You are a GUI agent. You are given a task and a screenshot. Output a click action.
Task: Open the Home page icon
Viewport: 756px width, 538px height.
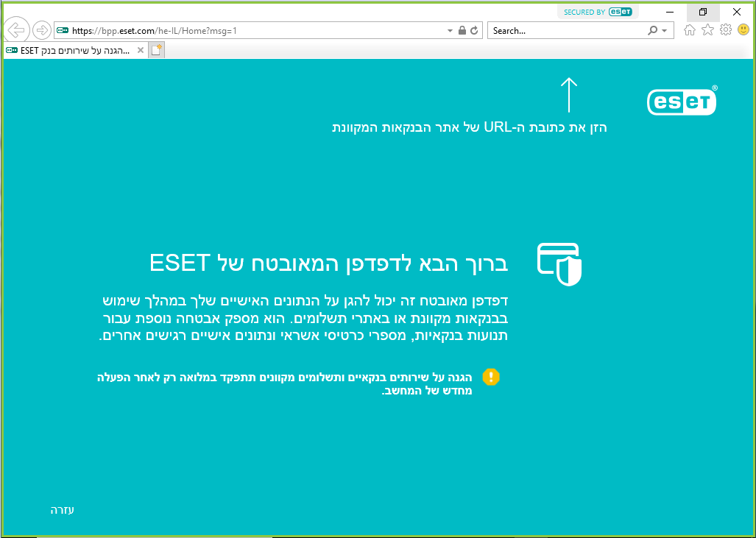[690, 30]
